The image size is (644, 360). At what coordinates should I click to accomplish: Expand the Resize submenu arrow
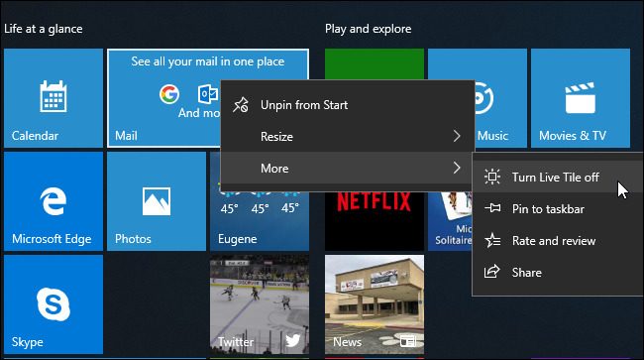(457, 136)
